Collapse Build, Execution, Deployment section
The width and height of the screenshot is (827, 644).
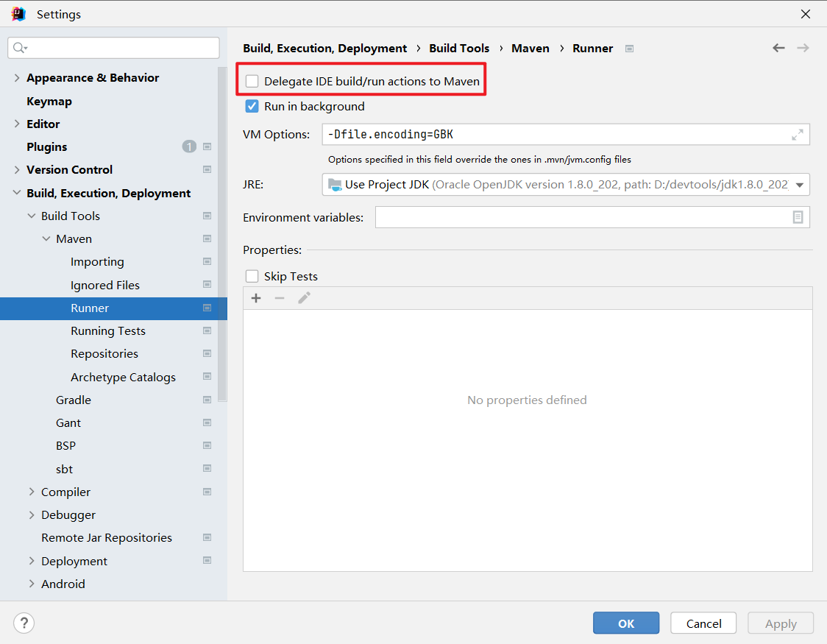click(x=17, y=193)
